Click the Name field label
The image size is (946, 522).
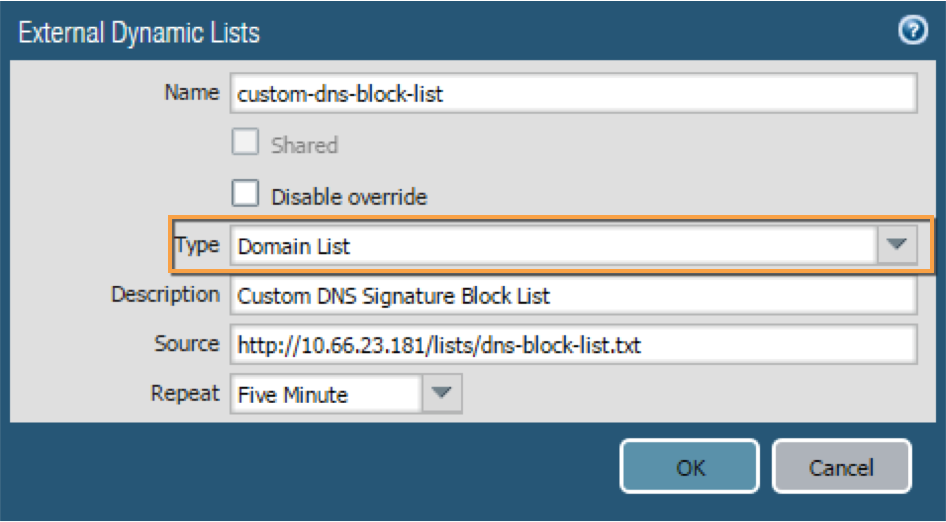(x=191, y=93)
